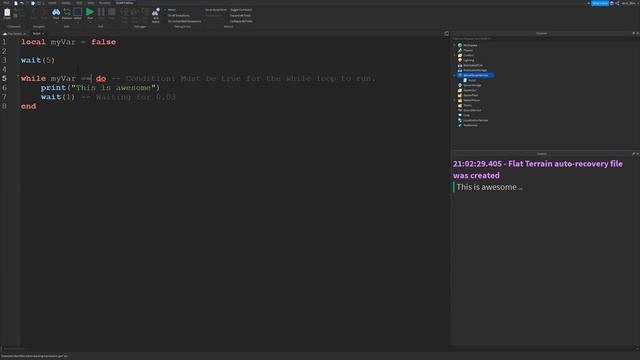Click the Back navigate icon
Viewport: 640px width, 360px height.
pyautogui.click(x=33, y=13)
